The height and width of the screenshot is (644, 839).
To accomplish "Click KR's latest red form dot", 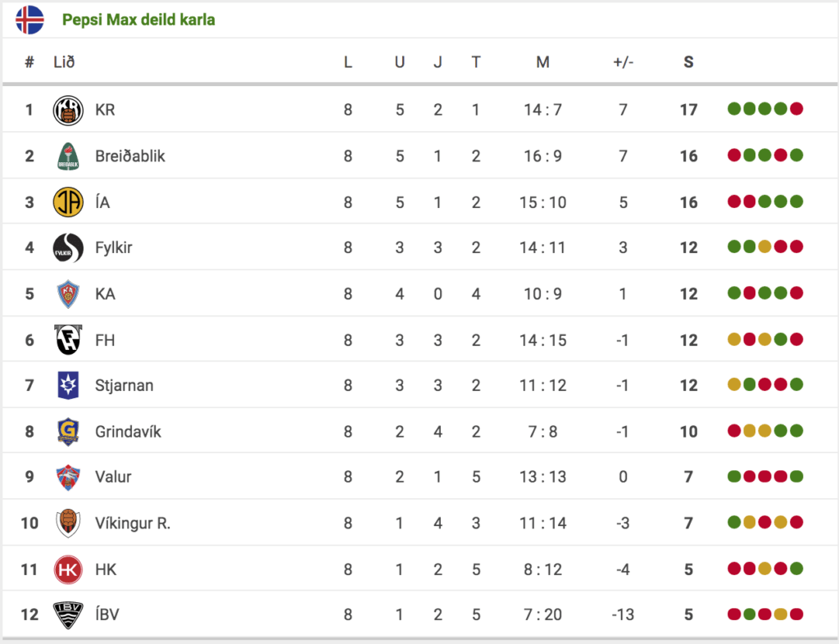I will pos(796,109).
